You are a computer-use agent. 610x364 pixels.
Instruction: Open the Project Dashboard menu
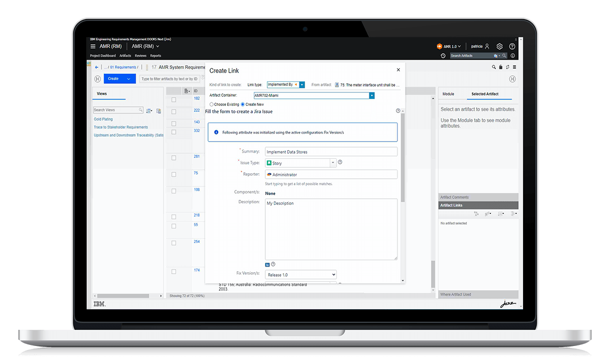103,56
